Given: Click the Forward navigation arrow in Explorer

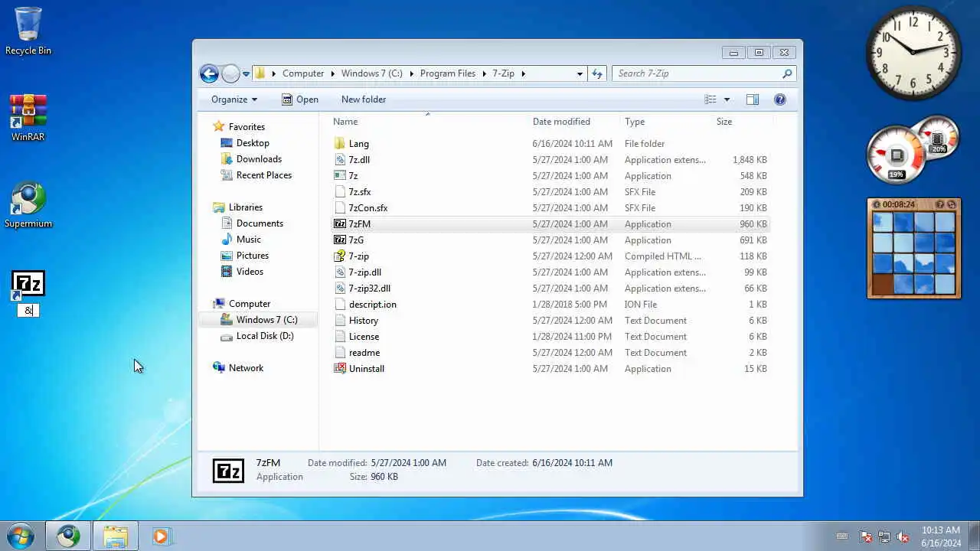Looking at the screenshot, I should [230, 73].
